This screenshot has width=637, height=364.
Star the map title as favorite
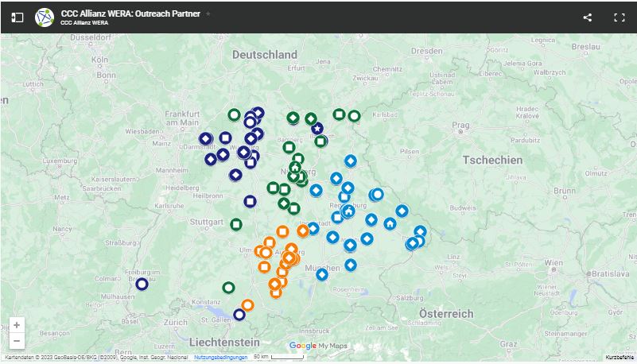[x=208, y=14]
